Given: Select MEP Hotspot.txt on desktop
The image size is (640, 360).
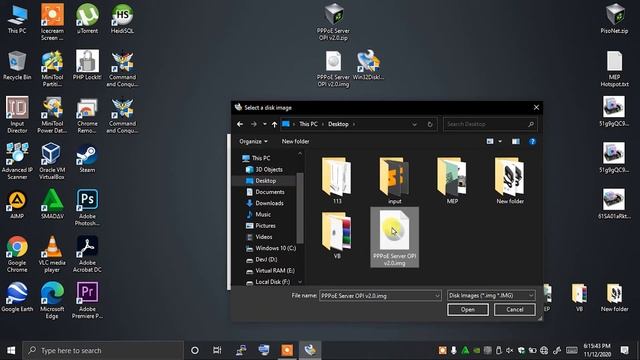Looking at the screenshot, I should [x=614, y=69].
